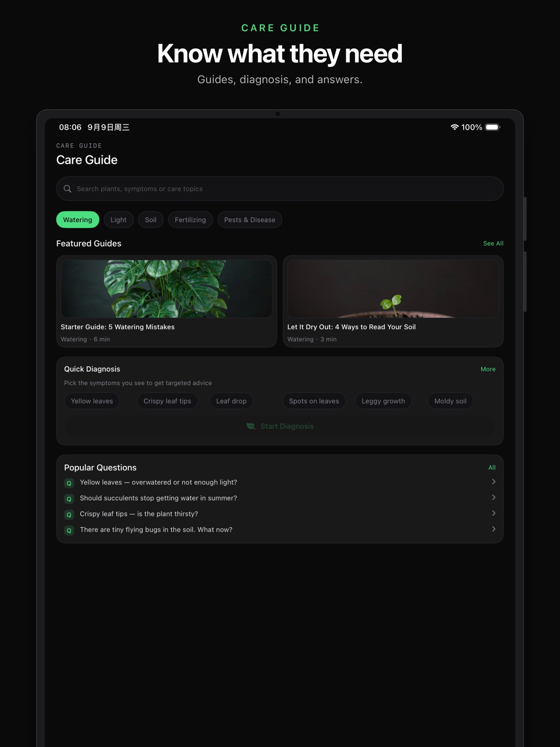The image size is (560, 747).
Task: Tap the Wi-Fi status icon
Action: 454,127
